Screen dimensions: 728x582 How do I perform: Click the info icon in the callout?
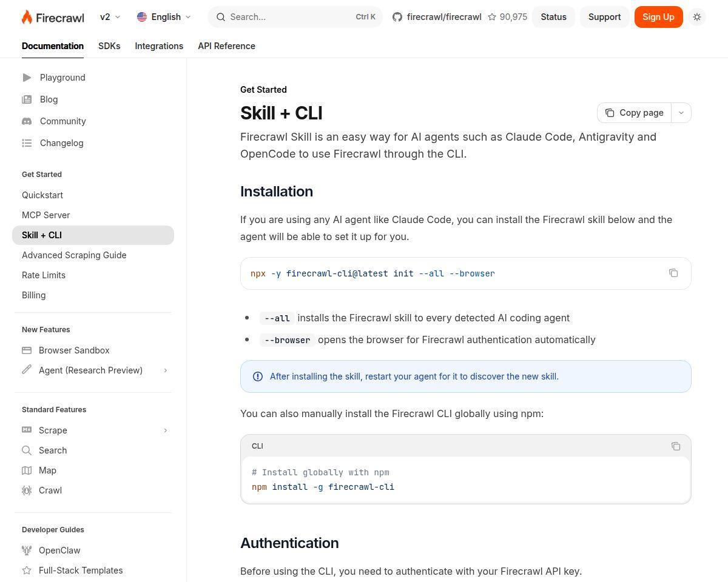pyautogui.click(x=258, y=376)
